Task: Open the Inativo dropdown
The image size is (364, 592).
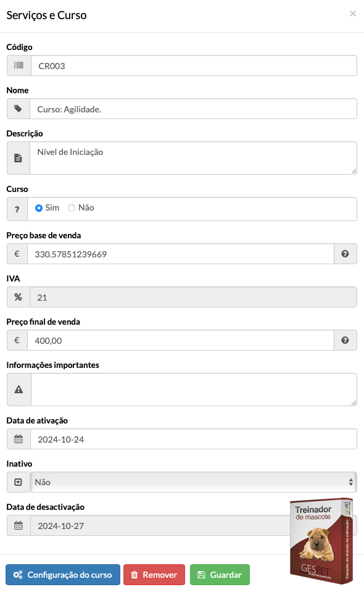Action: (x=194, y=482)
